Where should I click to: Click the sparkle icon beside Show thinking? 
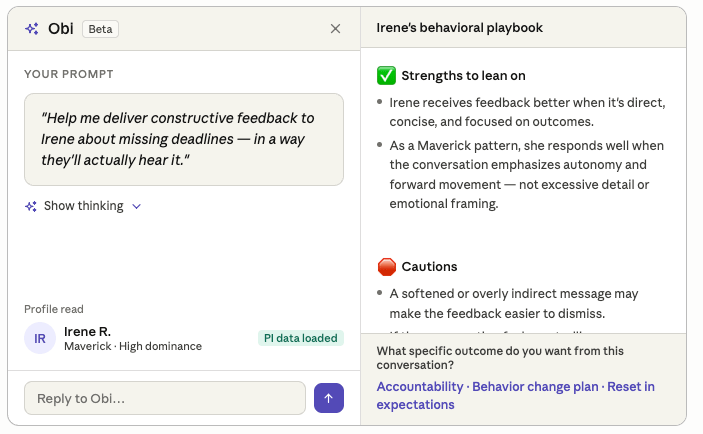(x=31, y=206)
